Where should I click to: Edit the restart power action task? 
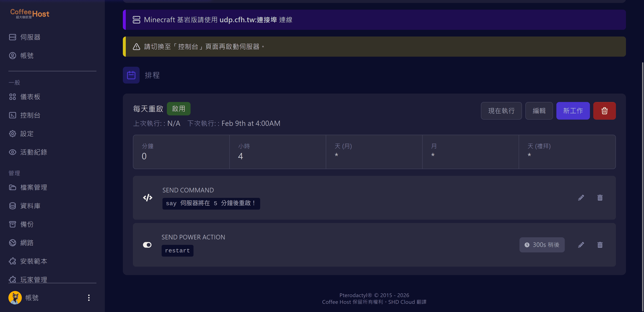point(581,245)
